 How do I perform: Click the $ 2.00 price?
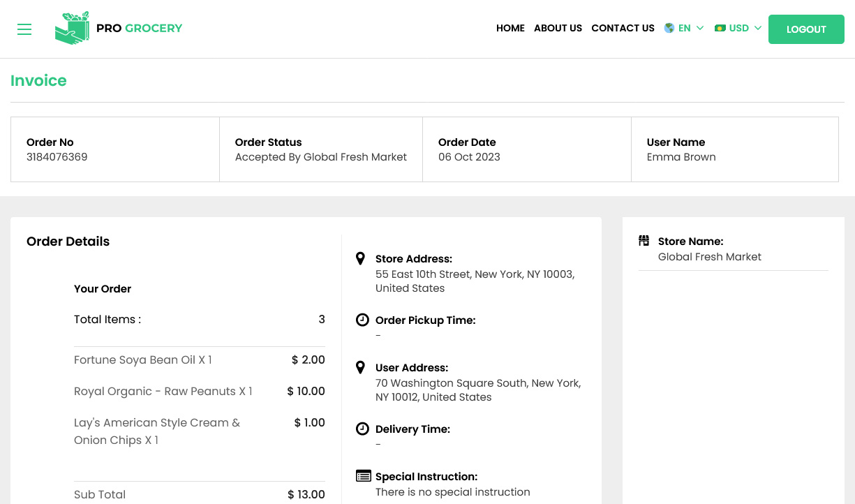point(308,360)
